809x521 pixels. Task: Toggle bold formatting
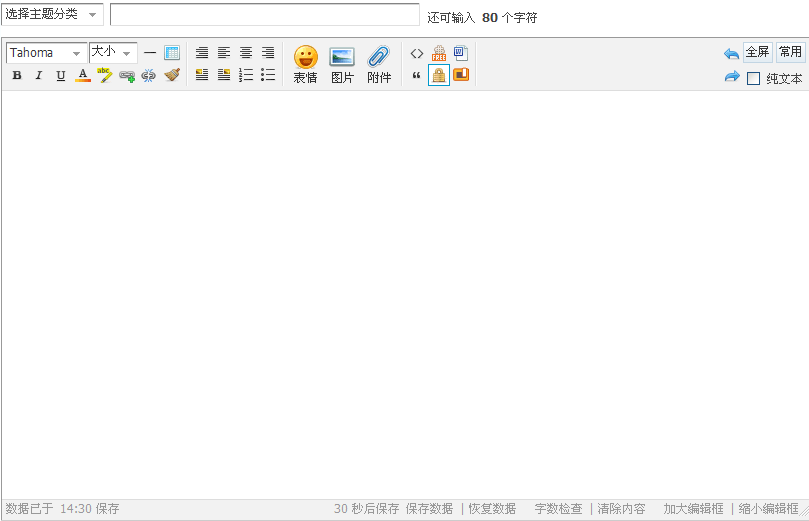pyautogui.click(x=17, y=75)
